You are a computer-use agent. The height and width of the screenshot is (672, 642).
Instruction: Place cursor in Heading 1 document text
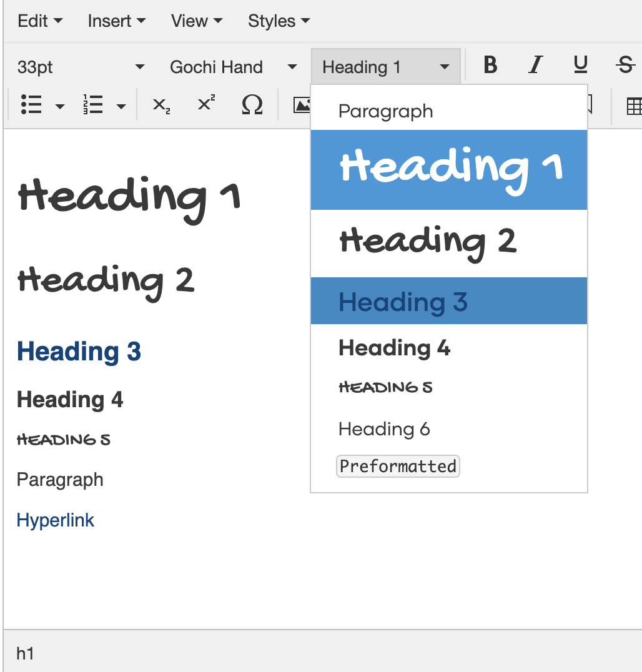tap(129, 200)
